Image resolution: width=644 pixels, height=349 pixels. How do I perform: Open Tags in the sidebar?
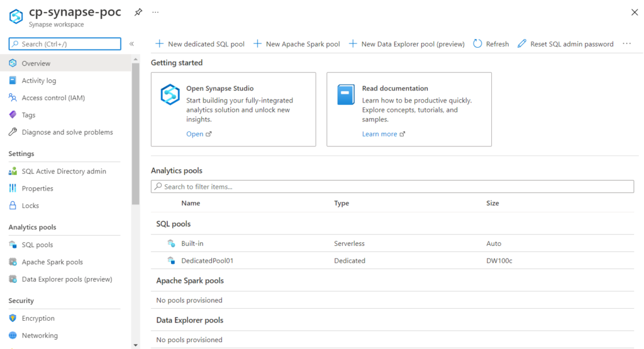point(28,115)
